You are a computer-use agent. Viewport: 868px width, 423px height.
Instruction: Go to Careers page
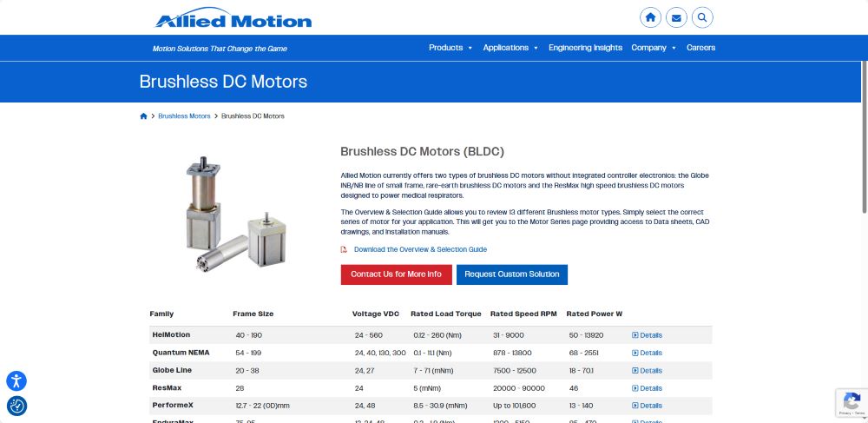click(x=700, y=48)
